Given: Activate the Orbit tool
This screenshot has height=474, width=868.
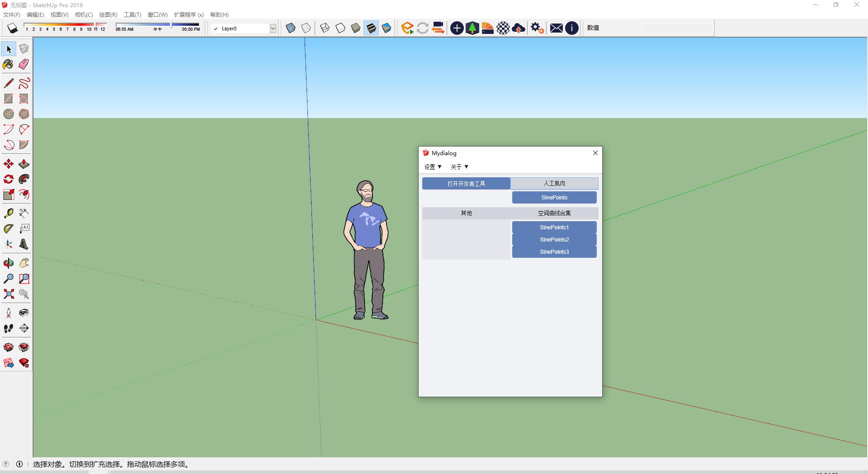Looking at the screenshot, I should (x=9, y=263).
